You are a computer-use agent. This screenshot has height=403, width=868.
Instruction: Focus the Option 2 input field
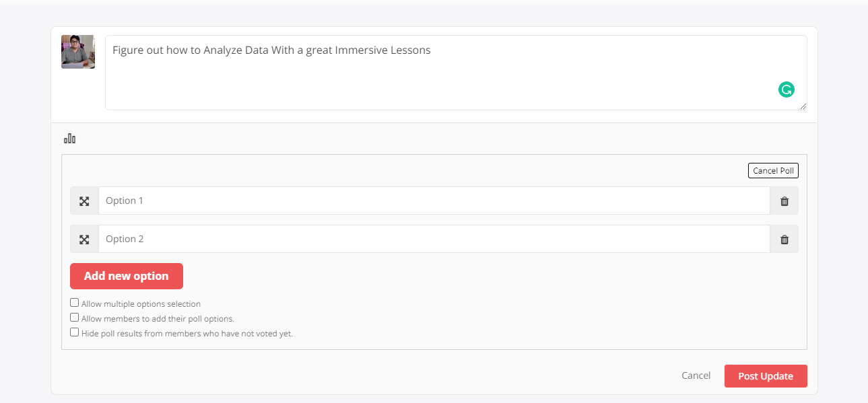[x=434, y=239]
